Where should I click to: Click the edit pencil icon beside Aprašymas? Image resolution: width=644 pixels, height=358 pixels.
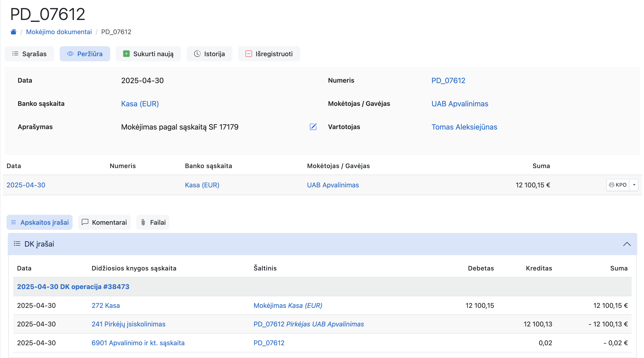(x=313, y=127)
